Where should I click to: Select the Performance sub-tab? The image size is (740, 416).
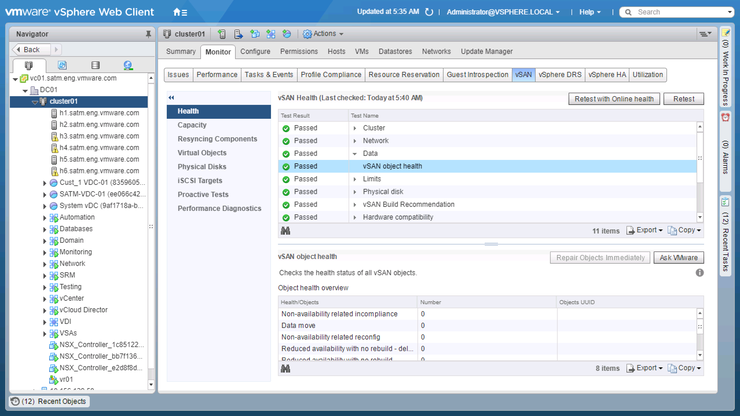pos(217,75)
